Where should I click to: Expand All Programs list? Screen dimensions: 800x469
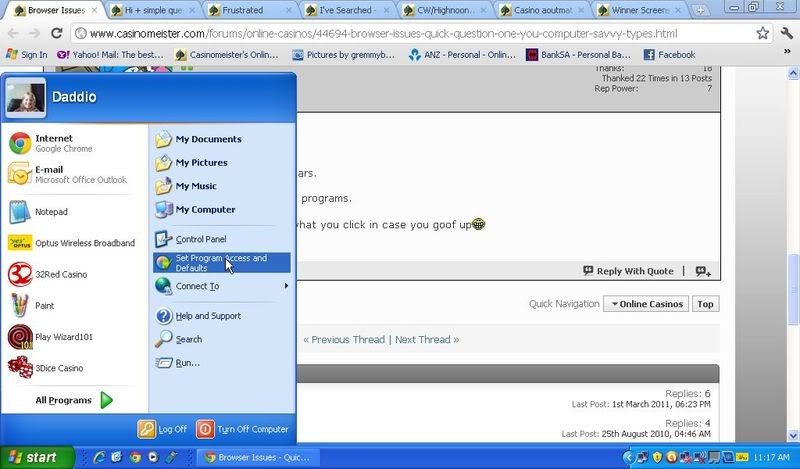pyautogui.click(x=74, y=400)
